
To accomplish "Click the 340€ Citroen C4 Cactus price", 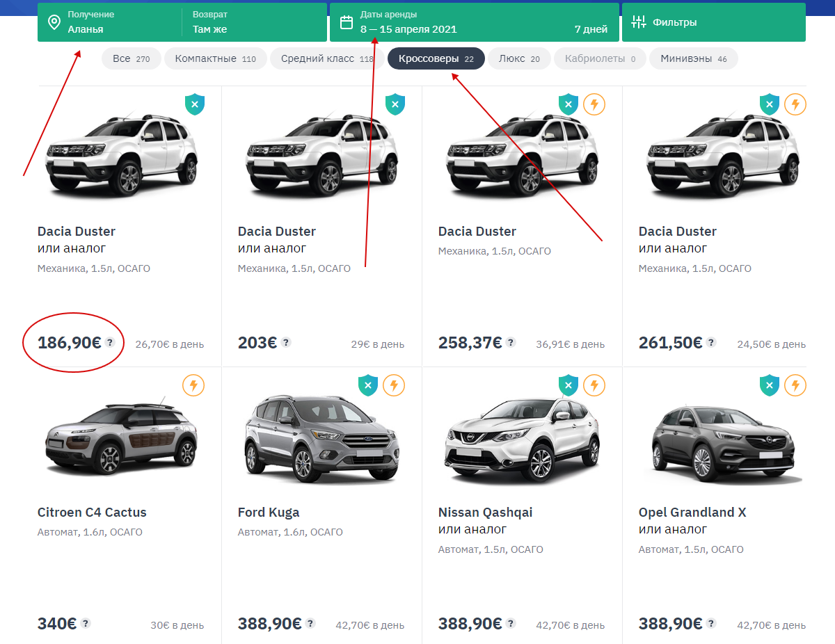I will [57, 624].
